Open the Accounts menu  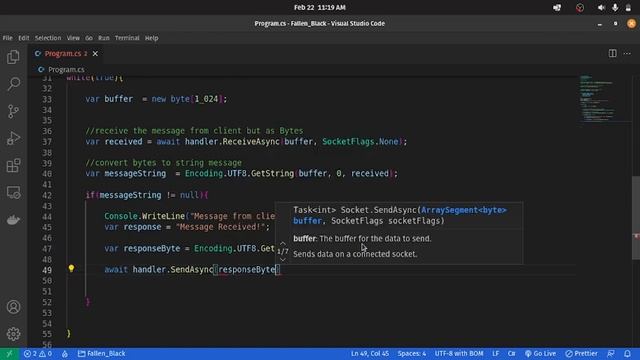click(x=13, y=307)
